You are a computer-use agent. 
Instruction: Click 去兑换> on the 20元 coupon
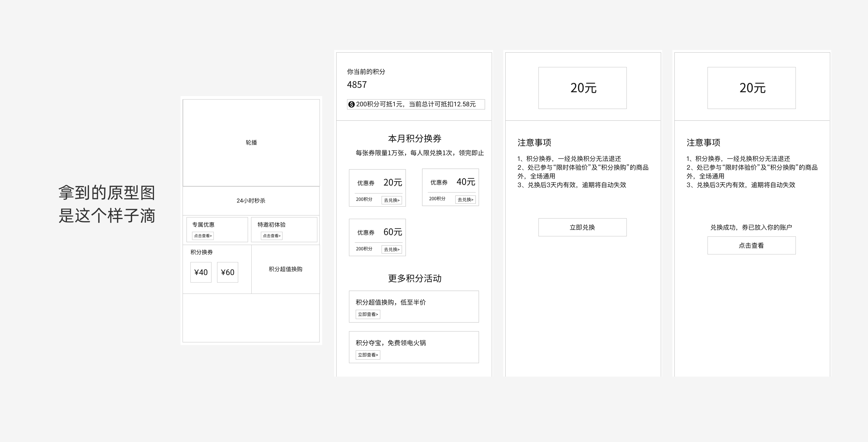point(392,200)
